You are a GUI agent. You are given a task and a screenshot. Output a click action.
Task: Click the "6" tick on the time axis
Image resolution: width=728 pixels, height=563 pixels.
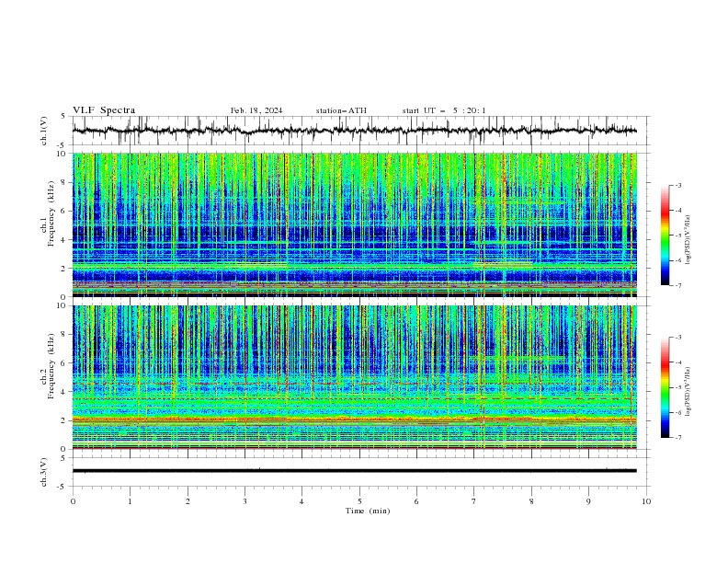pos(416,501)
